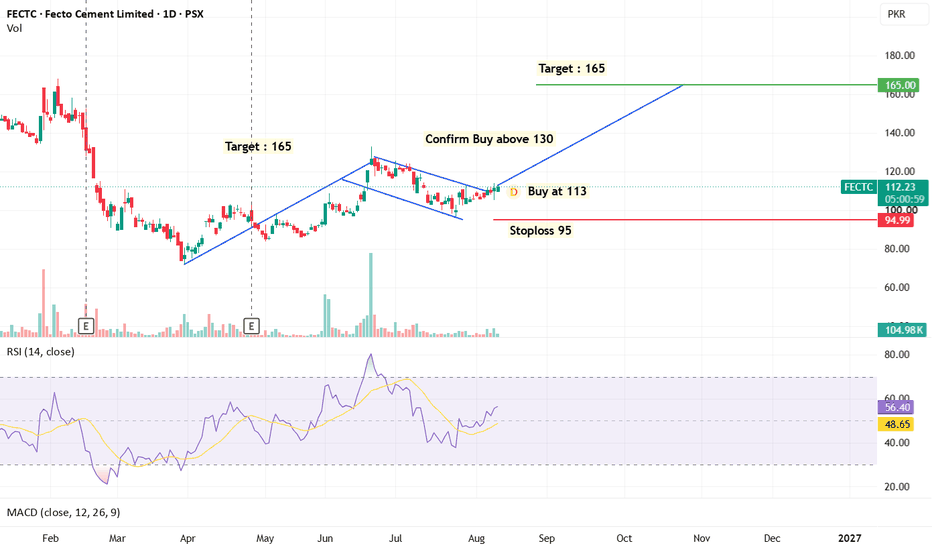Select the 'Buy at 113' annotation

pos(557,191)
